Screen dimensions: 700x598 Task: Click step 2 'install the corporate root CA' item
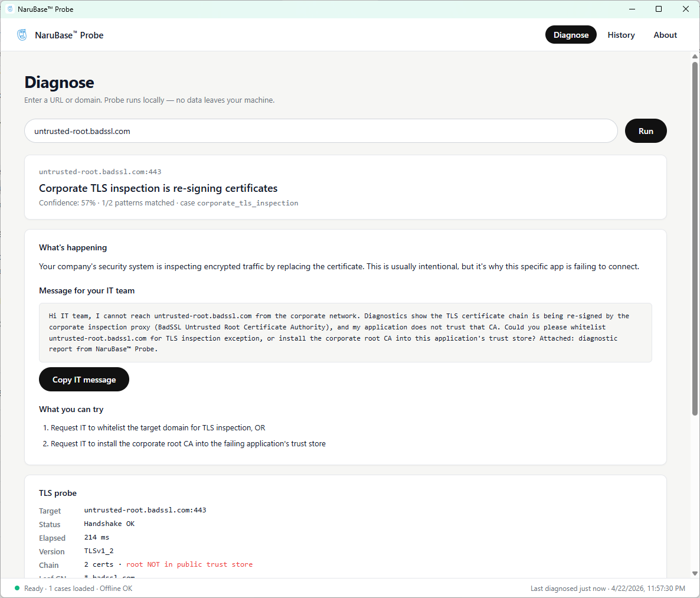click(x=184, y=444)
